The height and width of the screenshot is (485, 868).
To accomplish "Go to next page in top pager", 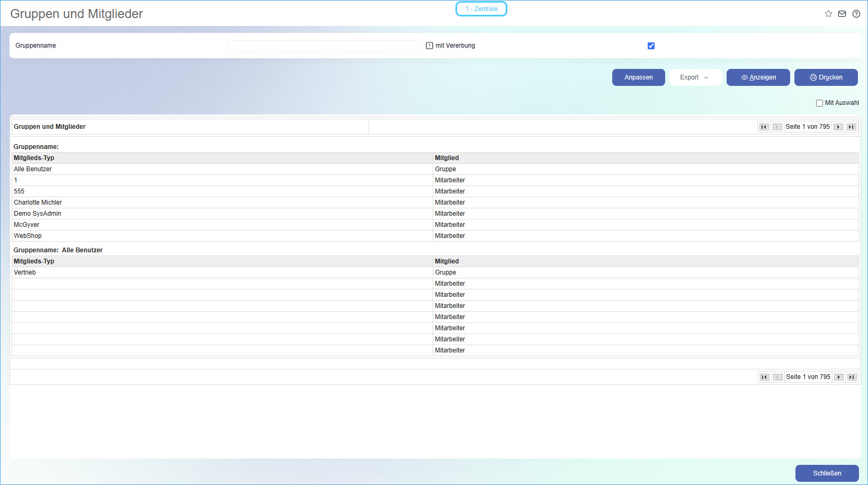I will [838, 127].
